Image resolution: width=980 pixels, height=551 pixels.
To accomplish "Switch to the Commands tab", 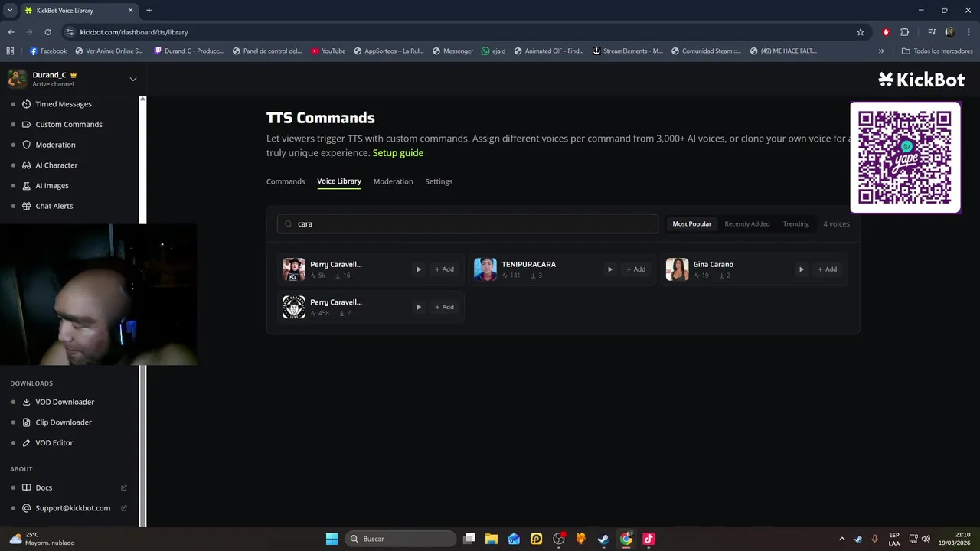I will click(x=286, y=181).
